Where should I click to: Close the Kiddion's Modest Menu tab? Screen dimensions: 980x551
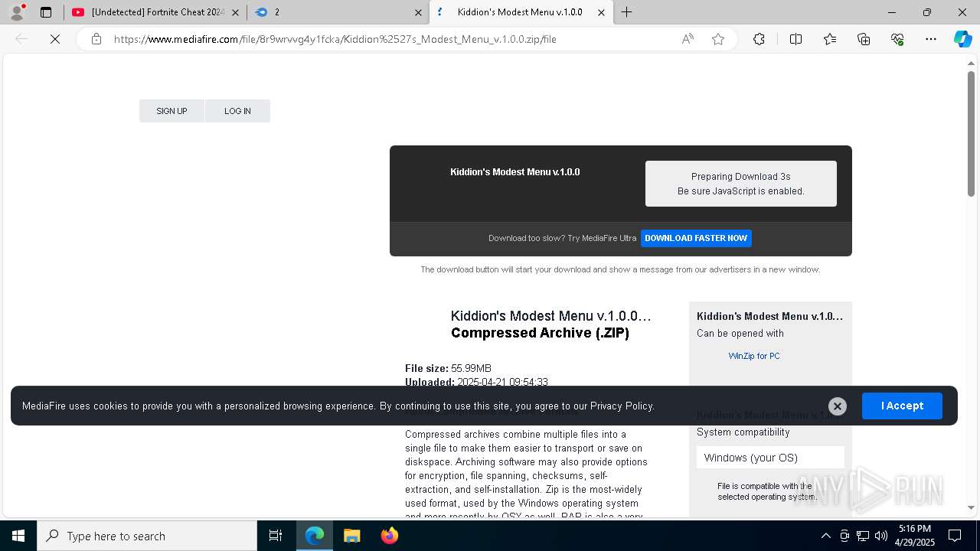click(601, 12)
